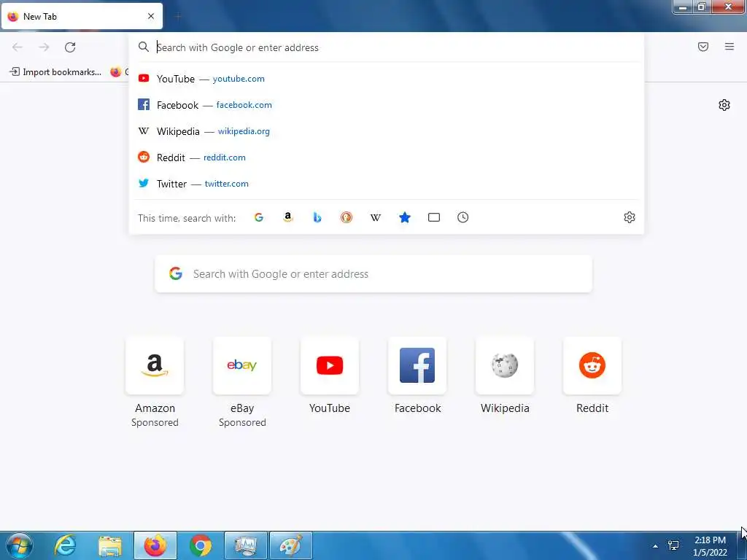
Task: Click Import bookmarks in bookmarks toolbar
Action: pyautogui.click(x=55, y=72)
